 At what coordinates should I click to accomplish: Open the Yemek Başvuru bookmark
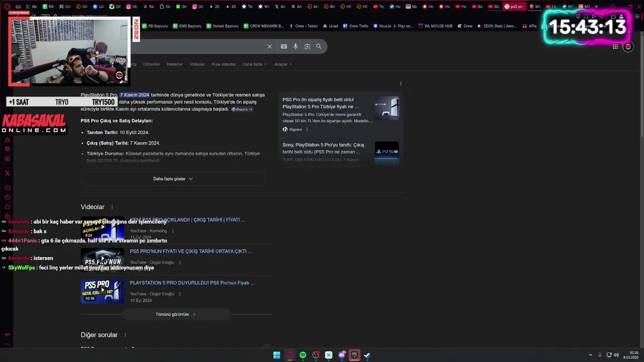(222, 26)
